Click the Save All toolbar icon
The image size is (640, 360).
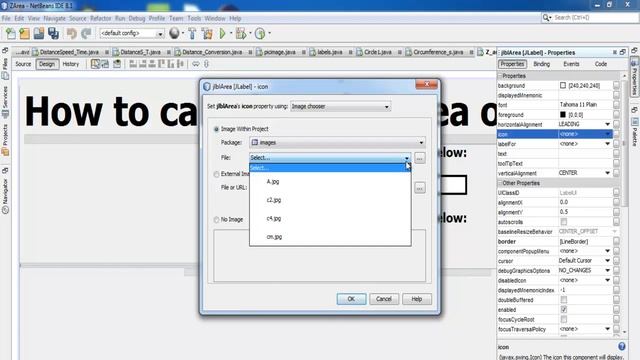coord(53,33)
